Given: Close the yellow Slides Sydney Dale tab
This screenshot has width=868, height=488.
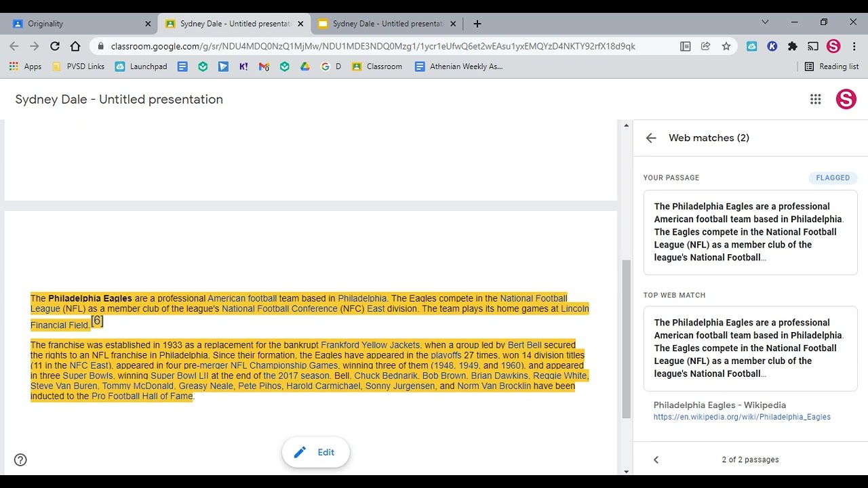Looking at the screenshot, I should [x=453, y=24].
